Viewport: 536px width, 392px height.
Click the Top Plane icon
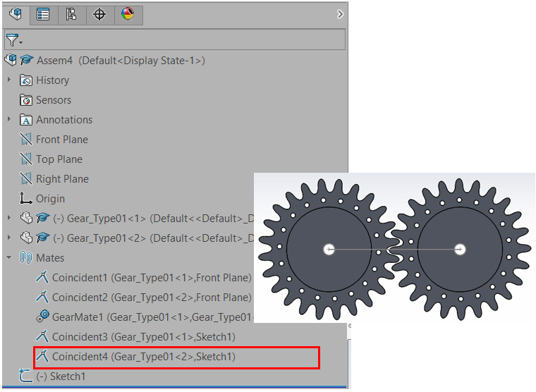[26, 159]
